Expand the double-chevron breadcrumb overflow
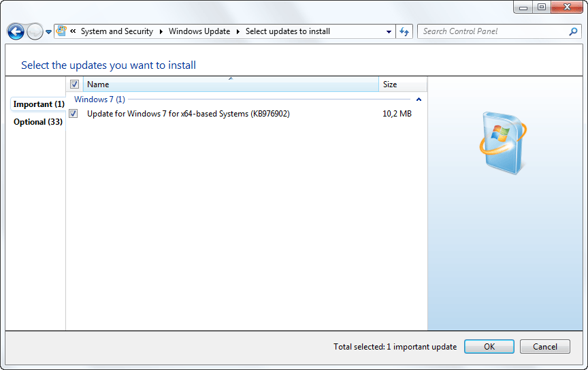 click(73, 31)
